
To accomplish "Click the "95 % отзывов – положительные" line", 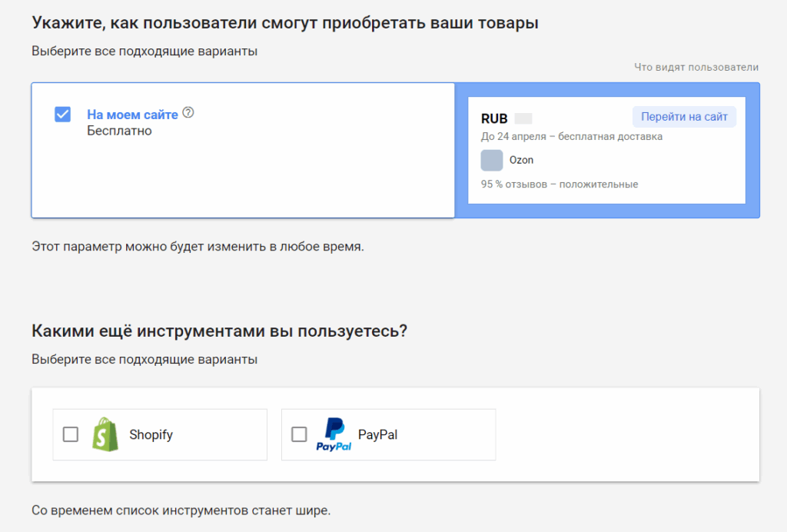I will (560, 184).
